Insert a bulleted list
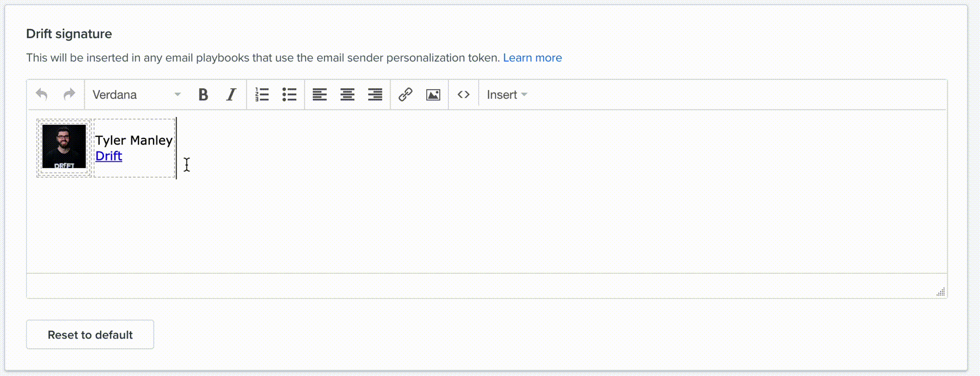The width and height of the screenshot is (980, 376). pyautogui.click(x=289, y=95)
